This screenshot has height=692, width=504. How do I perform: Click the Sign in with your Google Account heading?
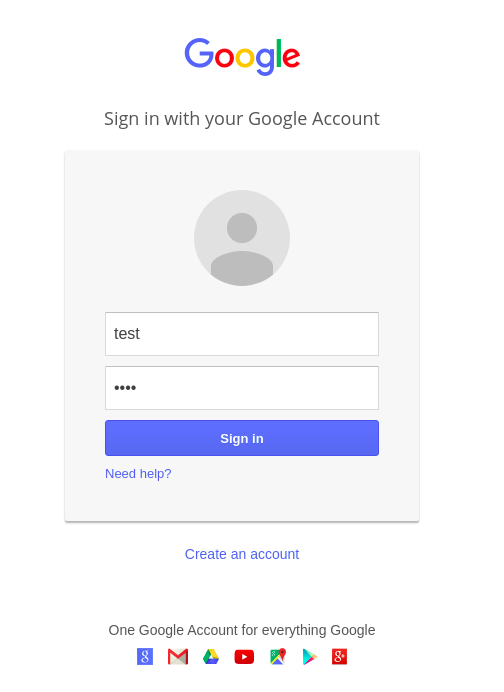[x=242, y=119]
